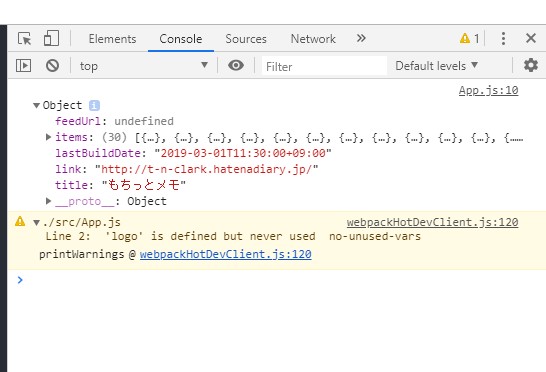Screen dimensions: 546x372
Task: Open the top context dropdown
Action: coord(144,65)
